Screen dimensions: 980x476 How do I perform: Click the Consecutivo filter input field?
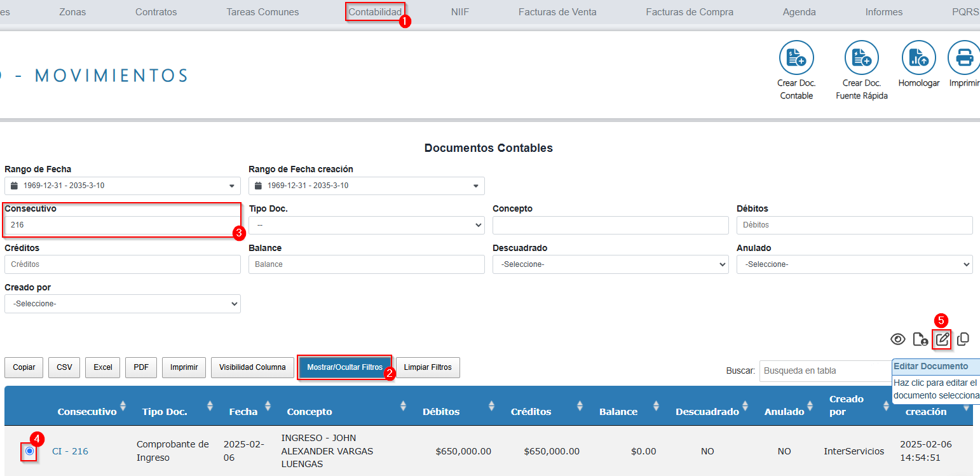122,225
